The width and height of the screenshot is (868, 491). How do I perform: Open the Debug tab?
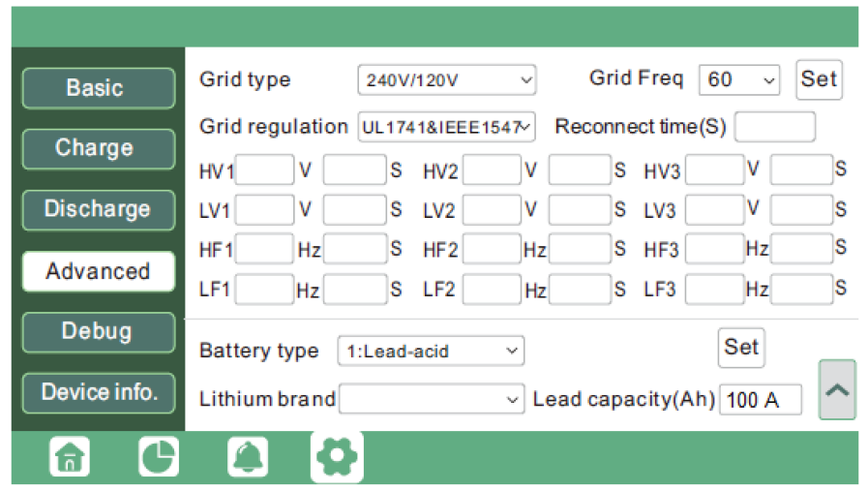point(98,332)
